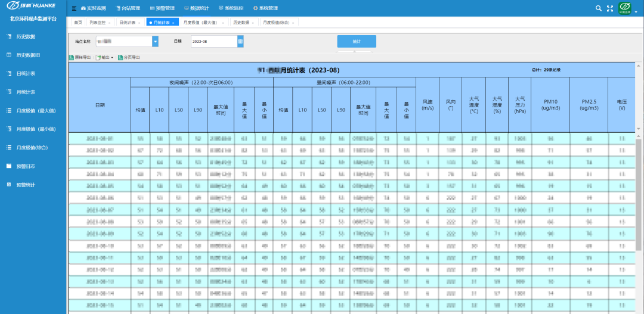Close the 日统计表 tab
This screenshot has height=314, width=644.
(x=139, y=23)
